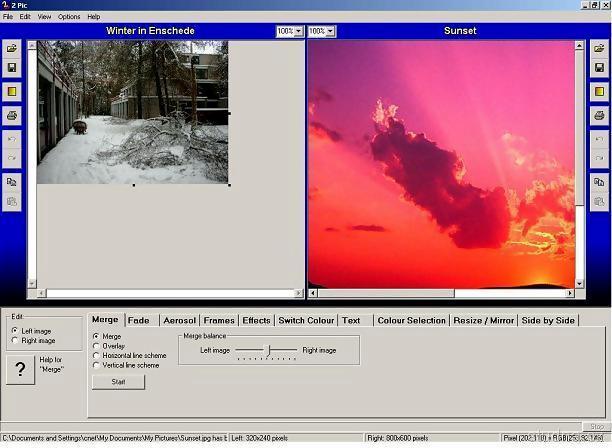Switch to the Resize / Mirror tab
The height and width of the screenshot is (448, 612).
(484, 320)
